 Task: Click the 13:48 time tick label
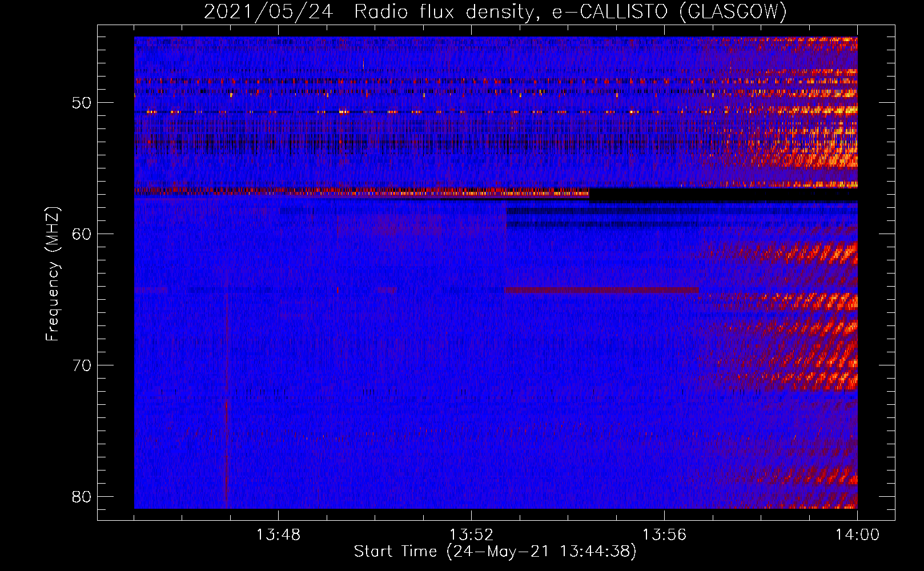(x=278, y=535)
